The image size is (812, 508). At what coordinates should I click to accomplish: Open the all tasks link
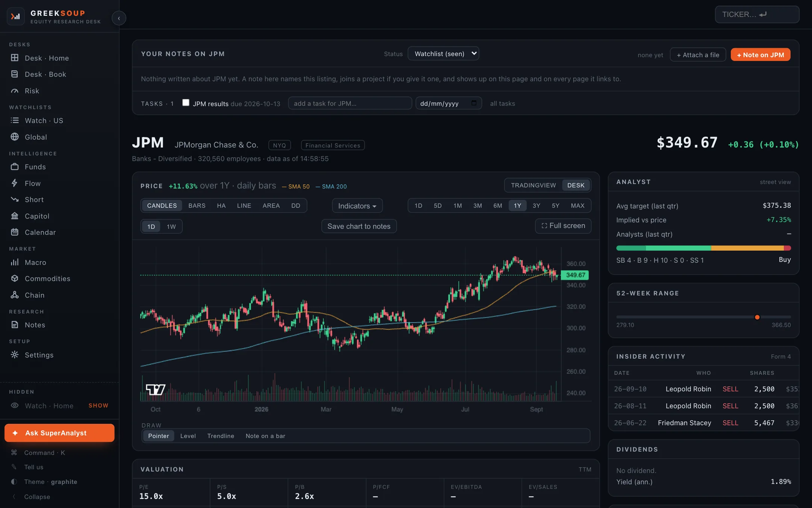click(x=502, y=103)
